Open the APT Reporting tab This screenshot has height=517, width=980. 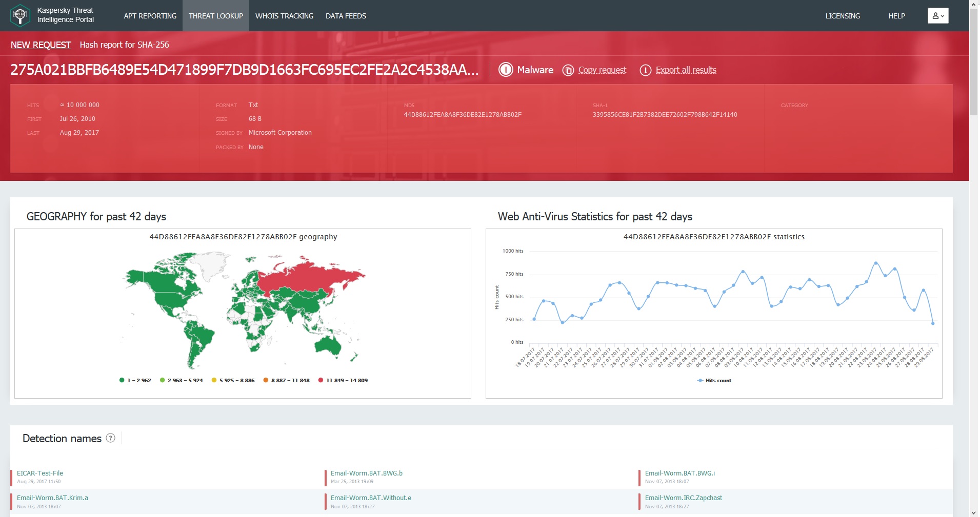click(x=150, y=16)
